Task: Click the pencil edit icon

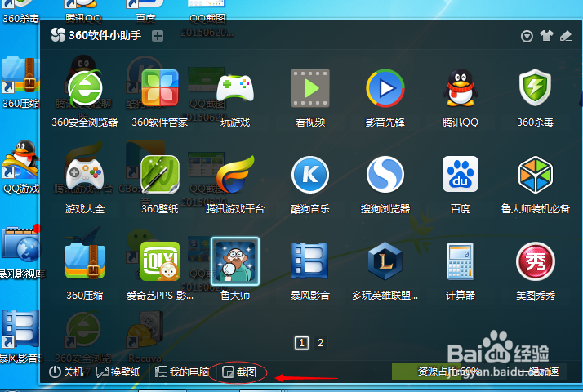Action: [566, 36]
